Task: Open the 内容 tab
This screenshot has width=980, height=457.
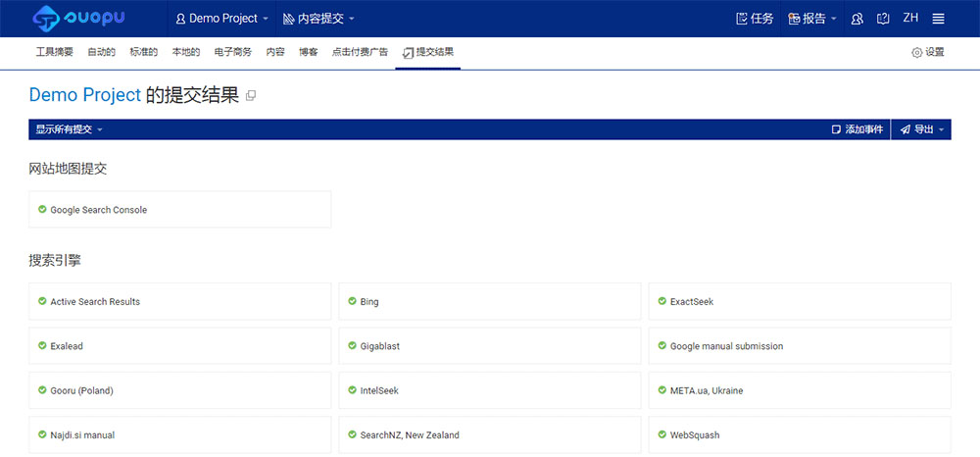Action: [x=275, y=53]
